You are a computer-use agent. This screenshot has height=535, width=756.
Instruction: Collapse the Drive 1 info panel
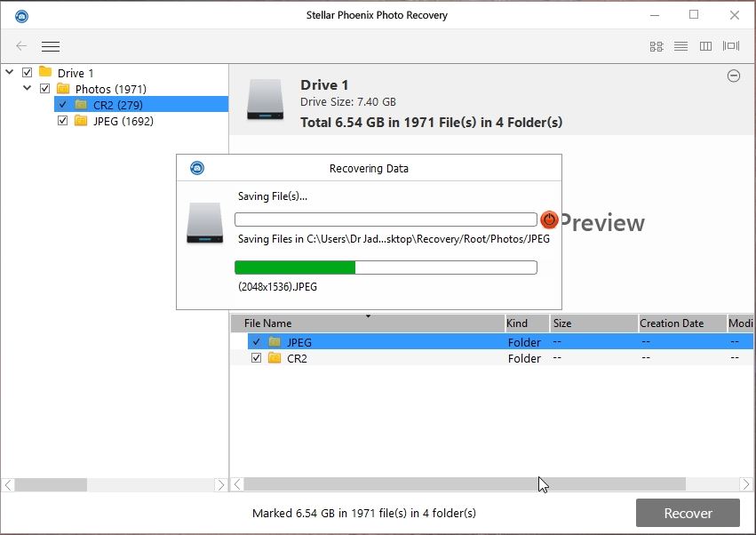tap(734, 76)
